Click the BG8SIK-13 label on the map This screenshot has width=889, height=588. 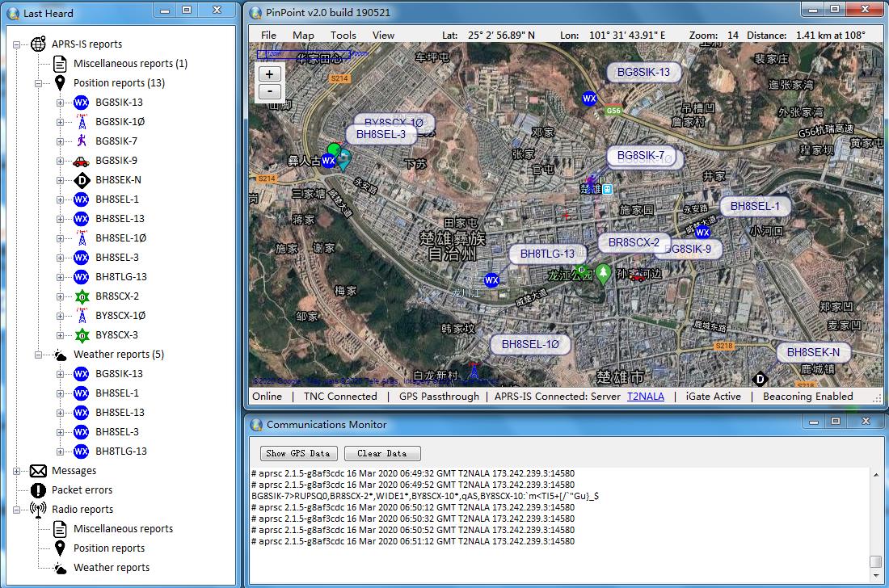[643, 72]
